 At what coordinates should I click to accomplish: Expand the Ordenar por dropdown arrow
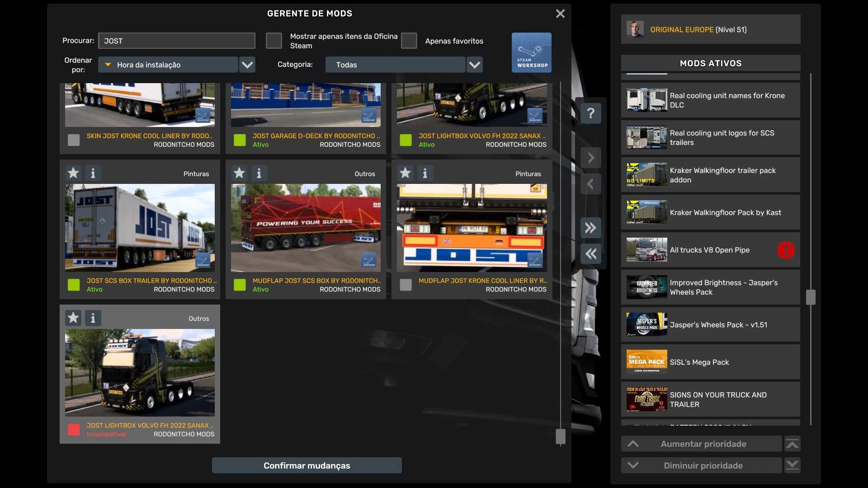pos(247,65)
